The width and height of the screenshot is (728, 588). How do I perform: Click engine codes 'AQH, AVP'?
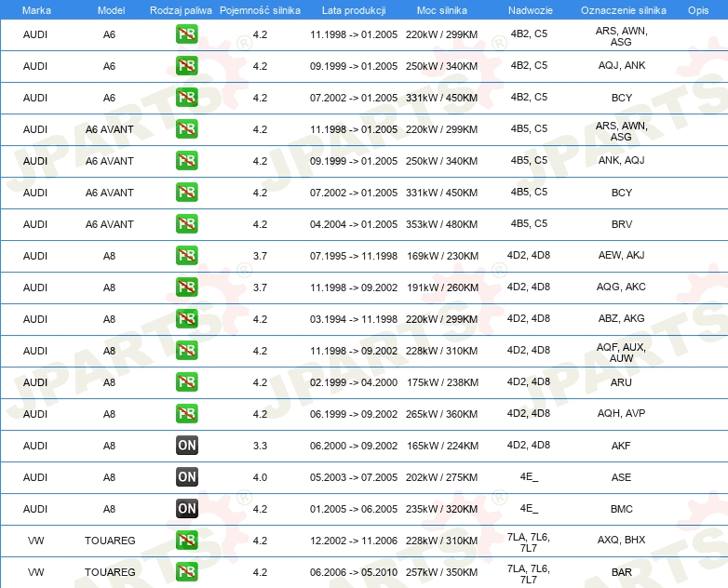621,413
